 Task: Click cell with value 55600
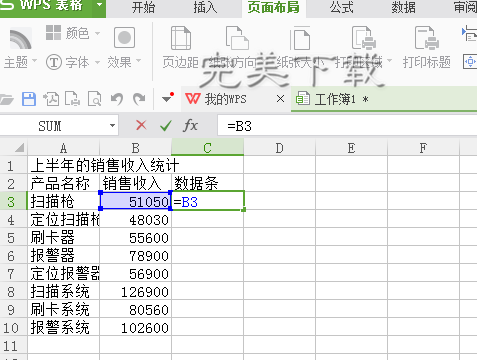[x=136, y=237]
